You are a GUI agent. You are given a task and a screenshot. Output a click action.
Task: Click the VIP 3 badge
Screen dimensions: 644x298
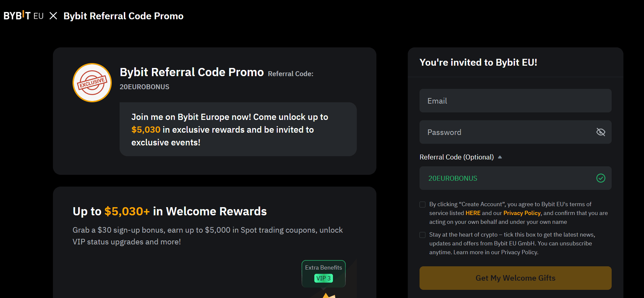[x=323, y=278]
